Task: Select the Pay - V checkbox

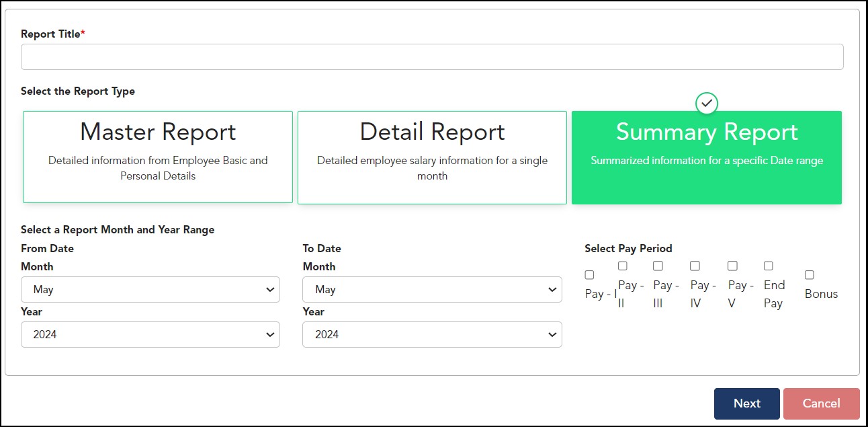Action: coord(732,266)
